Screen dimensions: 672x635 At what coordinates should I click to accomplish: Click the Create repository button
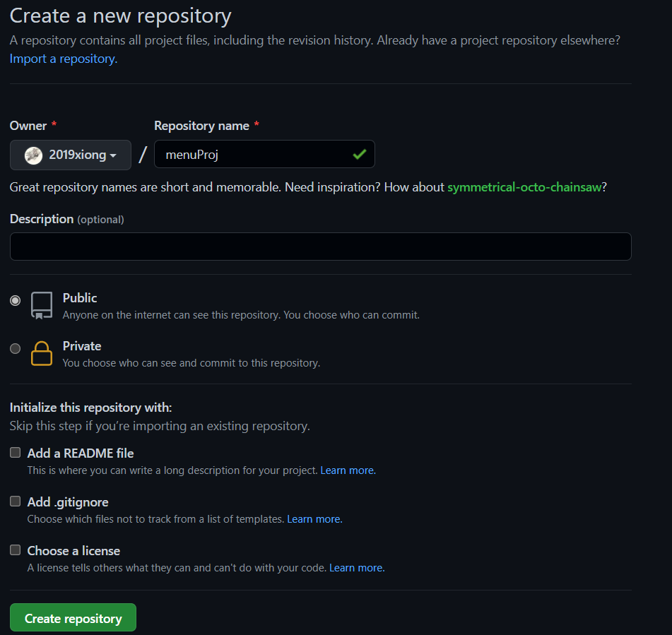pyautogui.click(x=73, y=617)
